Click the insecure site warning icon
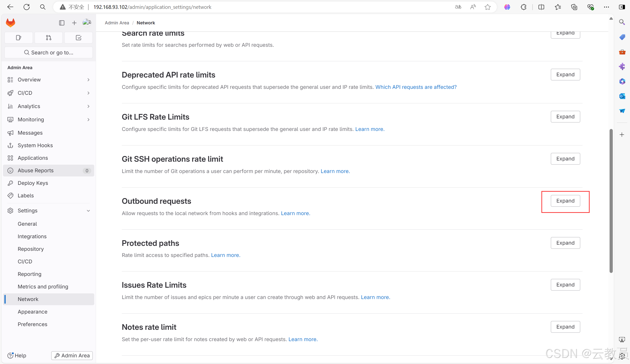 click(63, 7)
